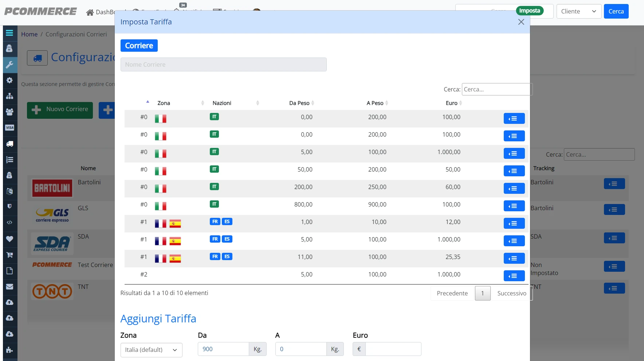Open actions for Test Corriere in background table
This screenshot has height=361, width=644.
614,266
